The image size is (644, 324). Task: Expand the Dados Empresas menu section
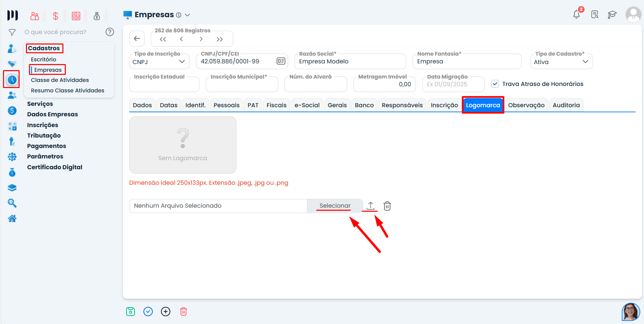pos(53,114)
